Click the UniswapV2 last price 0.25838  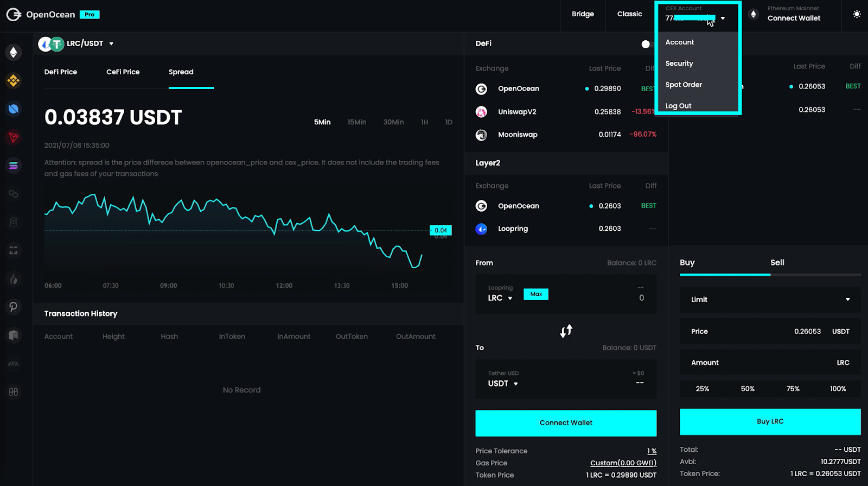608,112
